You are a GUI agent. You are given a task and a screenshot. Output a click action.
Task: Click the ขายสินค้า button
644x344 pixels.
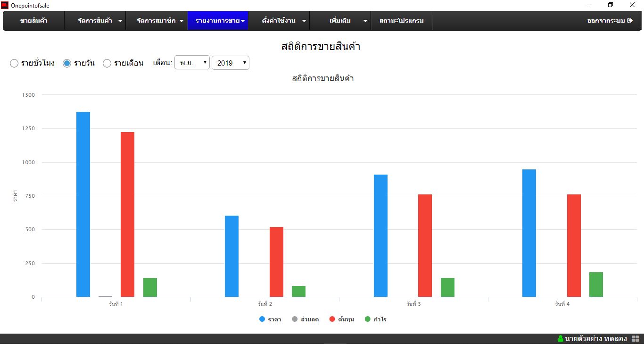(x=33, y=21)
